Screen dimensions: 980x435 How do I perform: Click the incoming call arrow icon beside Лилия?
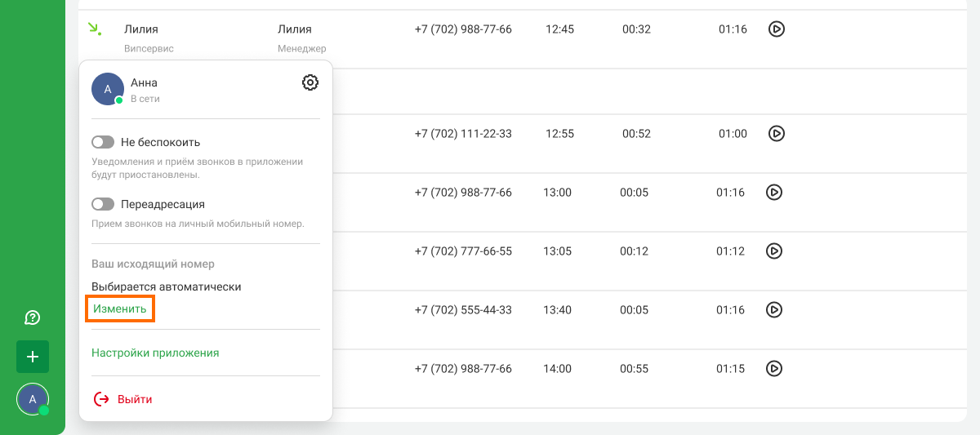coord(95,29)
